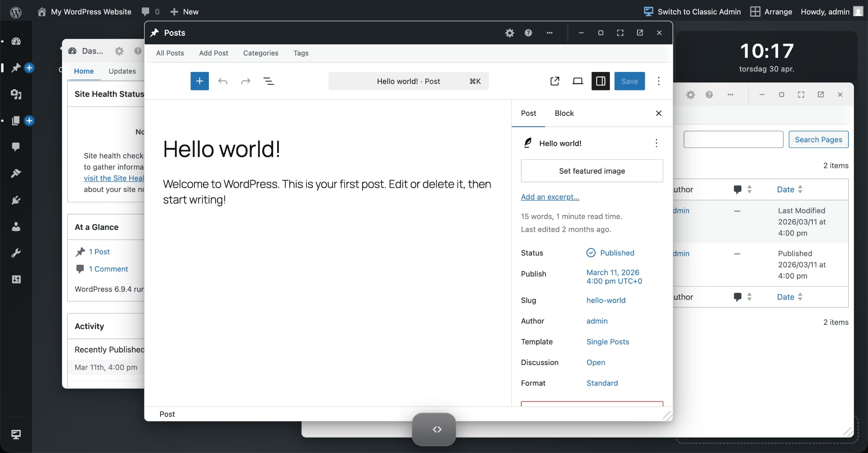This screenshot has height=453, width=868.
Task: Click the Arrange windows button
Action: click(771, 12)
